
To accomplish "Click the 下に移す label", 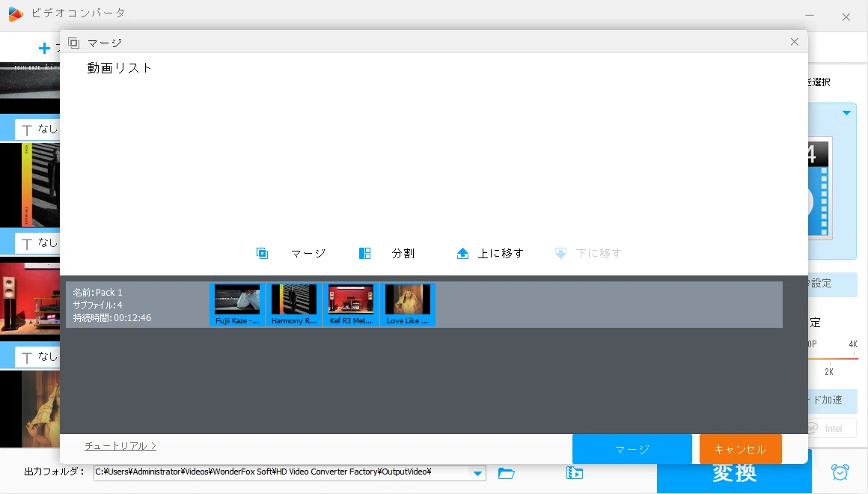I will [x=599, y=254].
